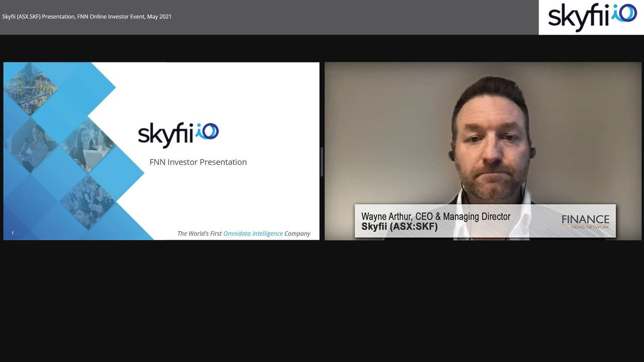The width and height of the screenshot is (644, 362).
Task: Click the 'Skyfii (ASX:SKF)' caption text
Action: tap(399, 227)
